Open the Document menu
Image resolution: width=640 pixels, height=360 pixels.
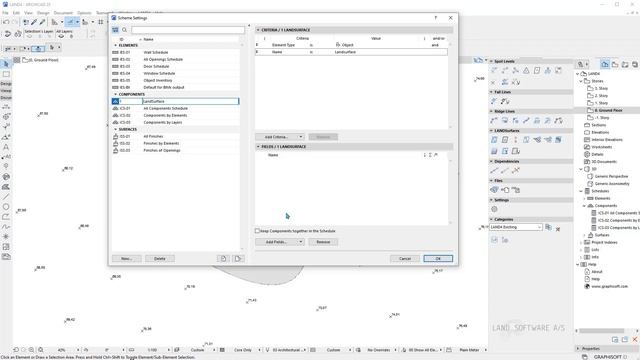(63, 13)
